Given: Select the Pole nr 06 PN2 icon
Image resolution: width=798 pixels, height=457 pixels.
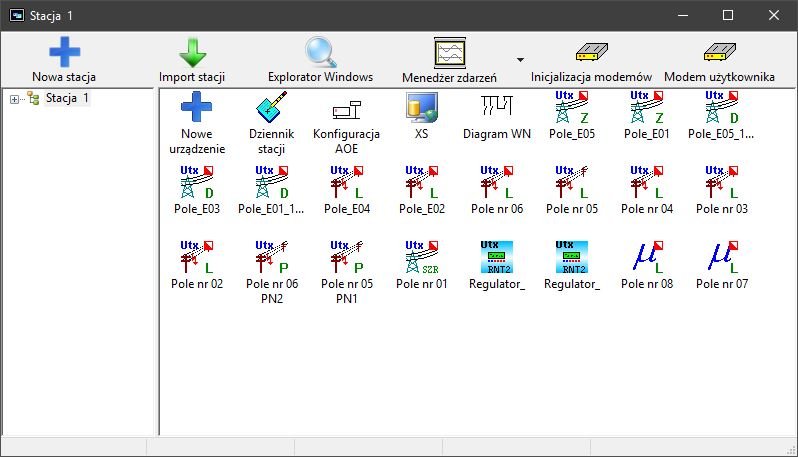Looking at the screenshot, I should (x=272, y=258).
